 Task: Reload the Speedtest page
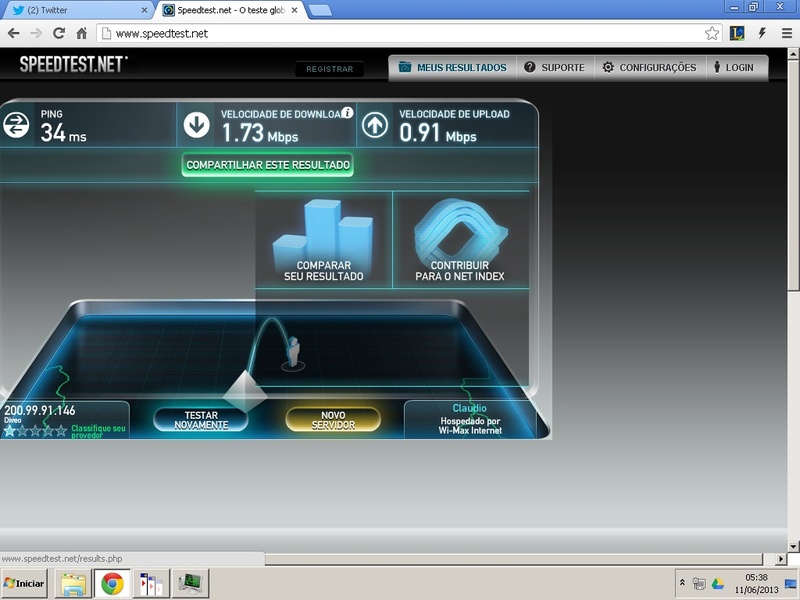pyautogui.click(x=59, y=34)
